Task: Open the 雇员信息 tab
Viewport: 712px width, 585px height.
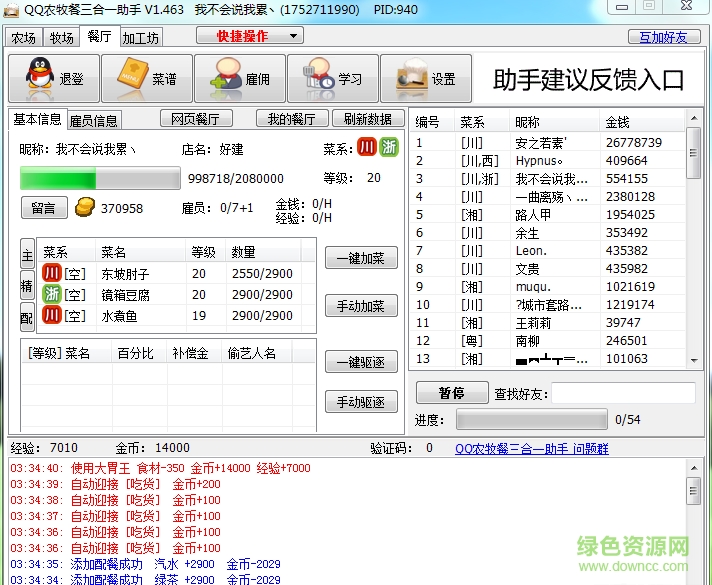Action: click(x=94, y=121)
